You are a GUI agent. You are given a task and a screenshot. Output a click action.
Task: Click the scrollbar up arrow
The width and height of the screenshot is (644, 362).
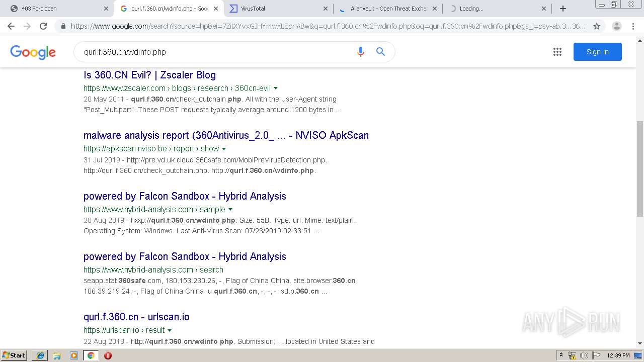click(640, 42)
